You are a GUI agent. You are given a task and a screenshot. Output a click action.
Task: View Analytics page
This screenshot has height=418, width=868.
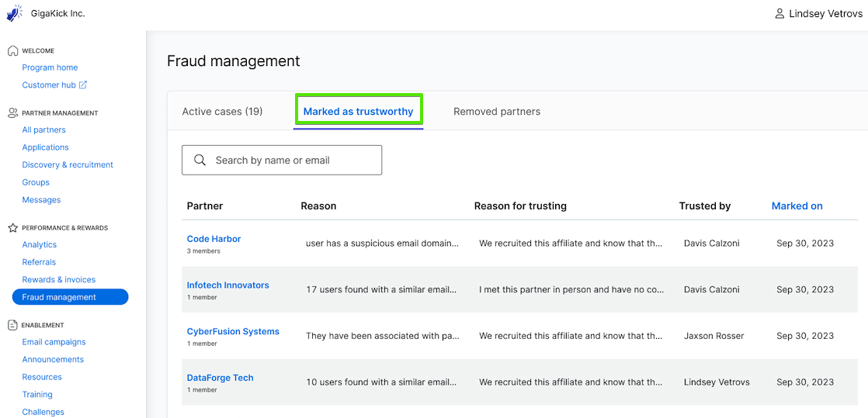[x=40, y=244]
